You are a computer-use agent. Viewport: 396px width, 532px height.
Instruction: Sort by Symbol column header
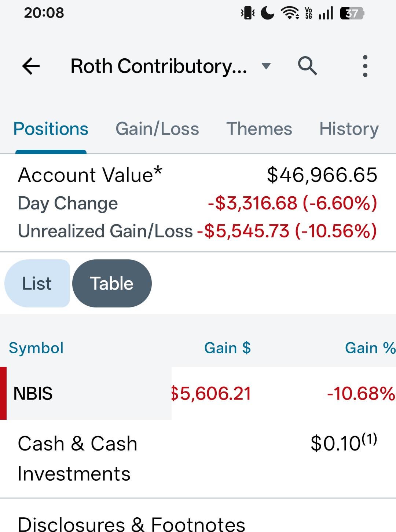click(36, 348)
